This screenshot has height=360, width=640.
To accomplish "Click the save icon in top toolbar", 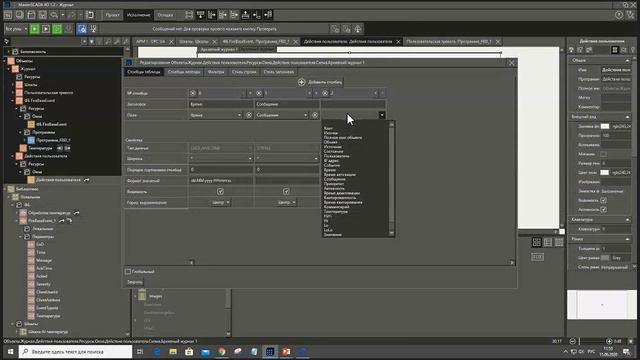I will (x=42, y=15).
